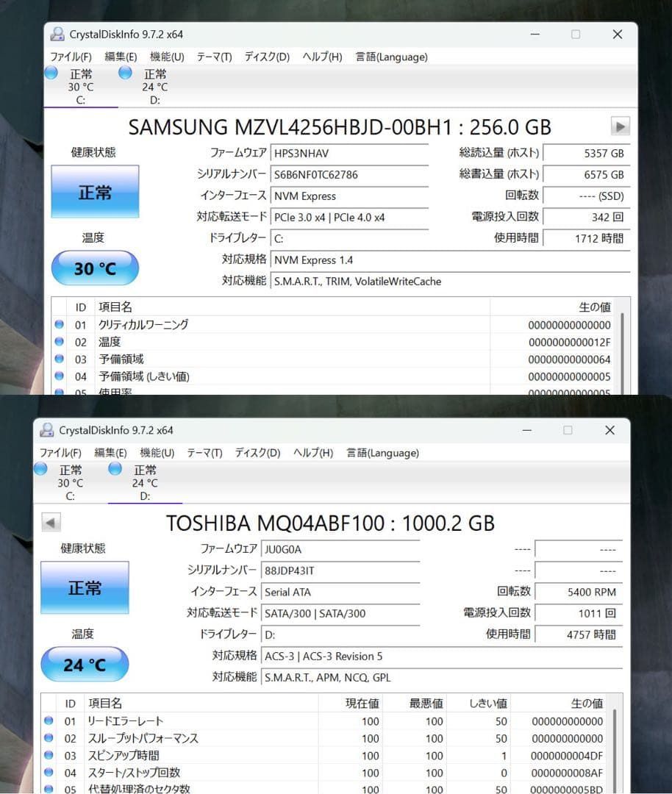Open the 機能(U) menu
The height and width of the screenshot is (794, 672).
coord(166,57)
